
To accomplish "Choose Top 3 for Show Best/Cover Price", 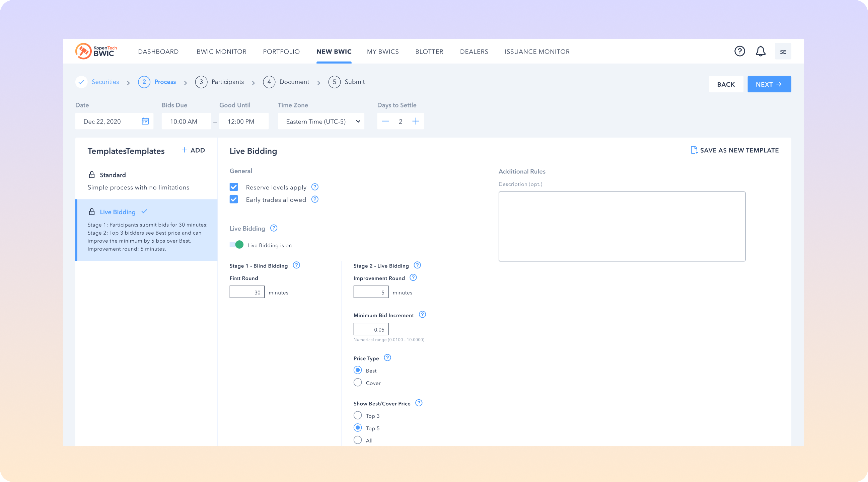I will 358,416.
